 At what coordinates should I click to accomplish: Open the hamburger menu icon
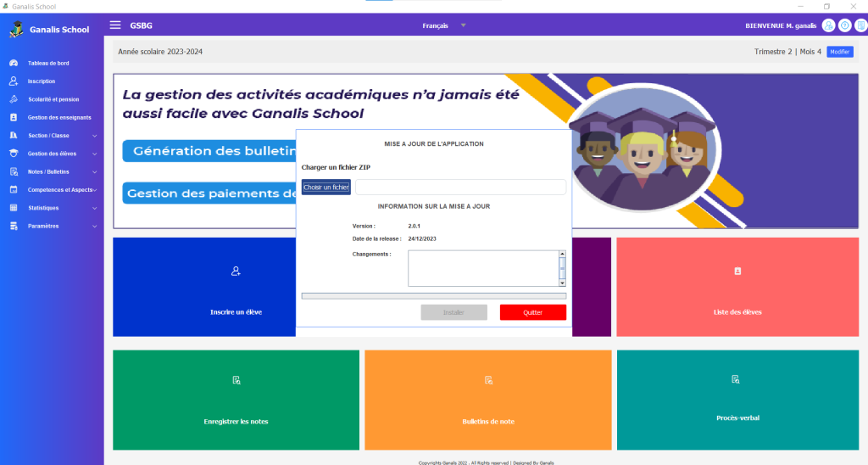(x=115, y=25)
